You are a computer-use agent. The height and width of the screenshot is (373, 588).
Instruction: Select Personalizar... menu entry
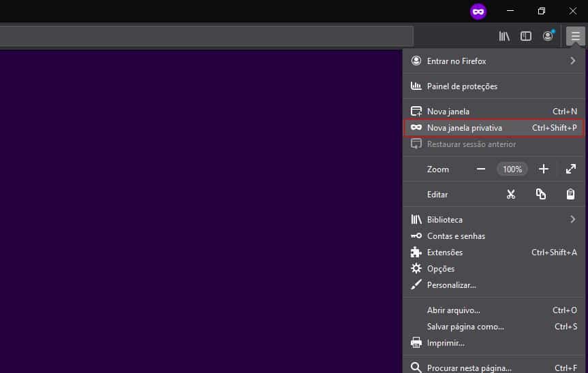click(x=494, y=285)
